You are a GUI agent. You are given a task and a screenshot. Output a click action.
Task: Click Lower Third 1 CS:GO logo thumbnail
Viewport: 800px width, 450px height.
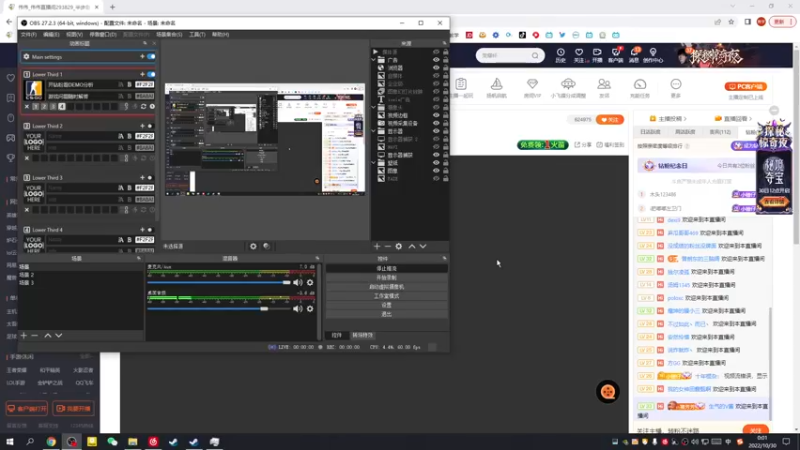point(34,90)
